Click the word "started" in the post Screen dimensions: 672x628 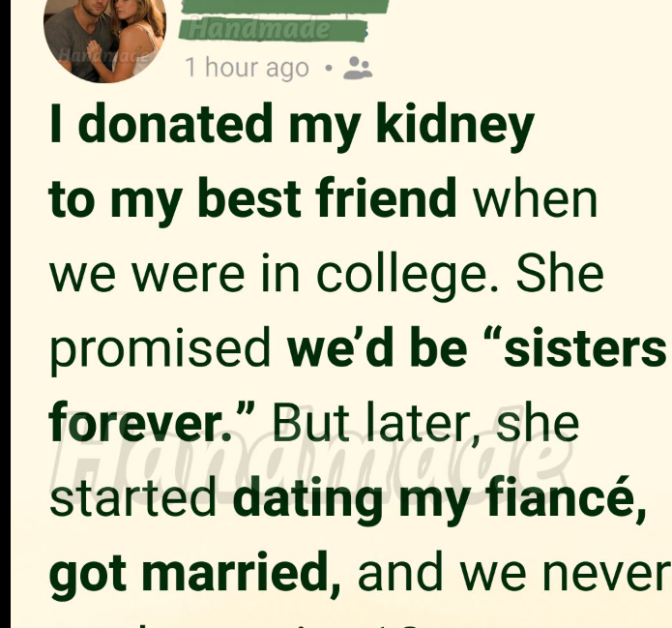[133, 496]
